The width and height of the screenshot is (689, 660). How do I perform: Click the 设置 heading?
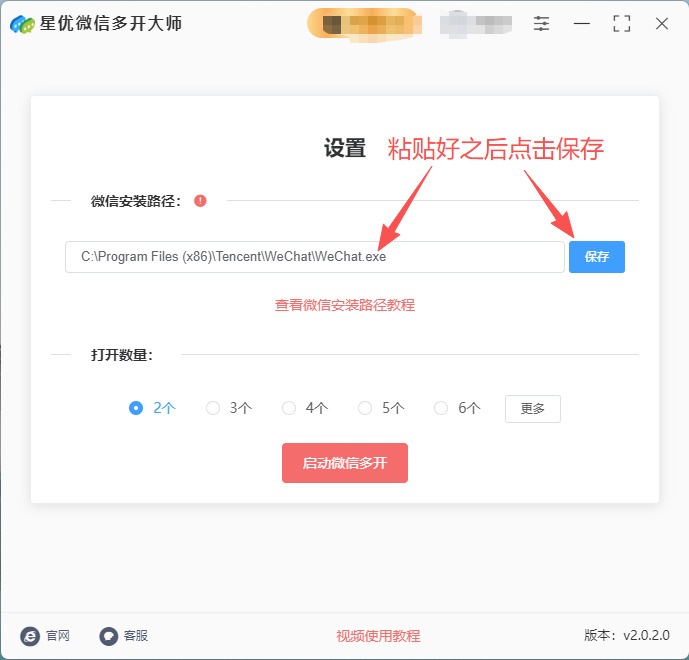pyautogui.click(x=345, y=148)
